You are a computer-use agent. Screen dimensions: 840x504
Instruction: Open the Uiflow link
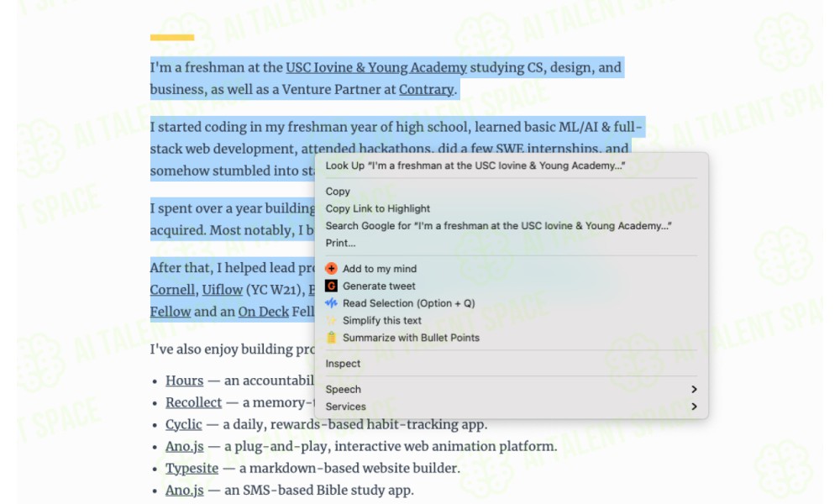click(223, 290)
